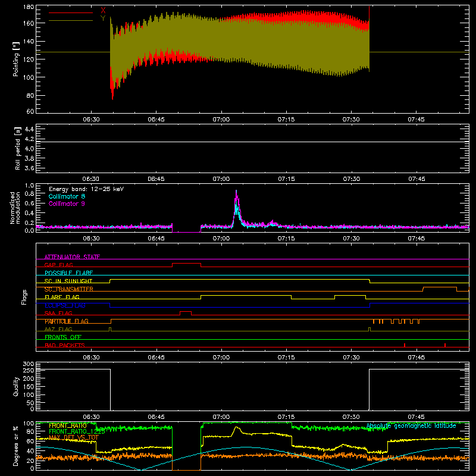
Task: Select the ATTENUATOR_STATE flag label
Action: [x=72, y=257]
